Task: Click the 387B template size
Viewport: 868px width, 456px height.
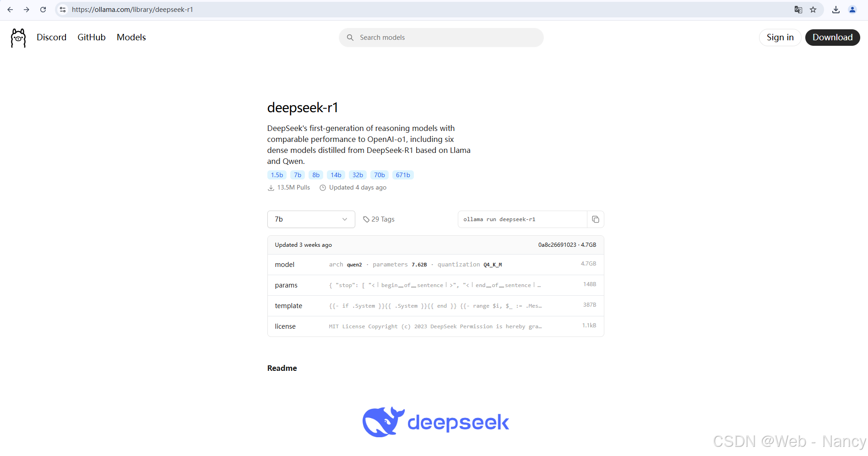Action: click(590, 305)
